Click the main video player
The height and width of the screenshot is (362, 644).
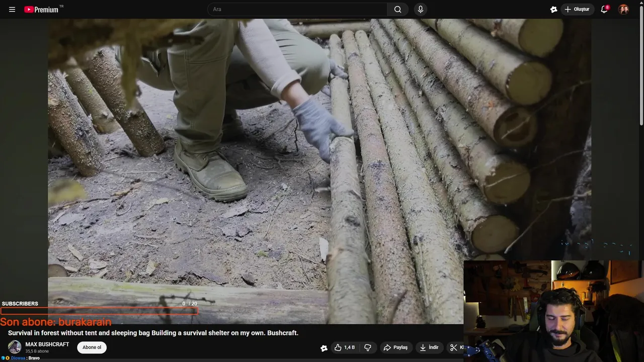pyautogui.click(x=319, y=171)
